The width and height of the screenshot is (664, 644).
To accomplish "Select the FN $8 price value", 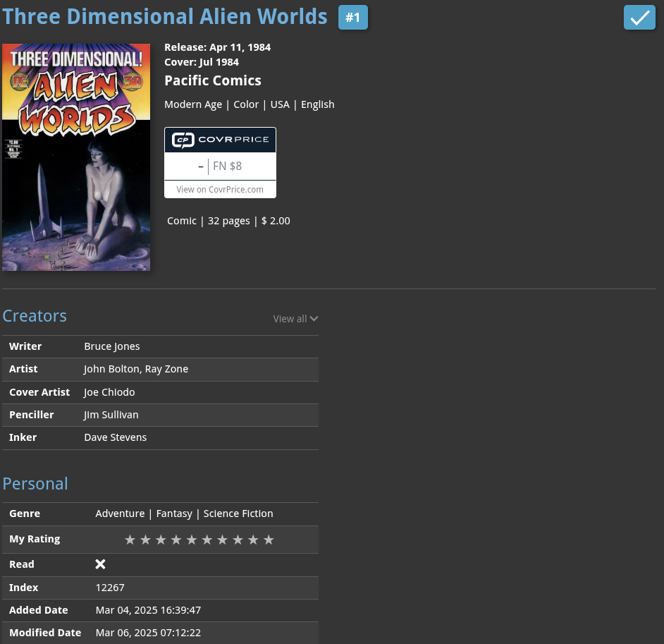I will 228,166.
